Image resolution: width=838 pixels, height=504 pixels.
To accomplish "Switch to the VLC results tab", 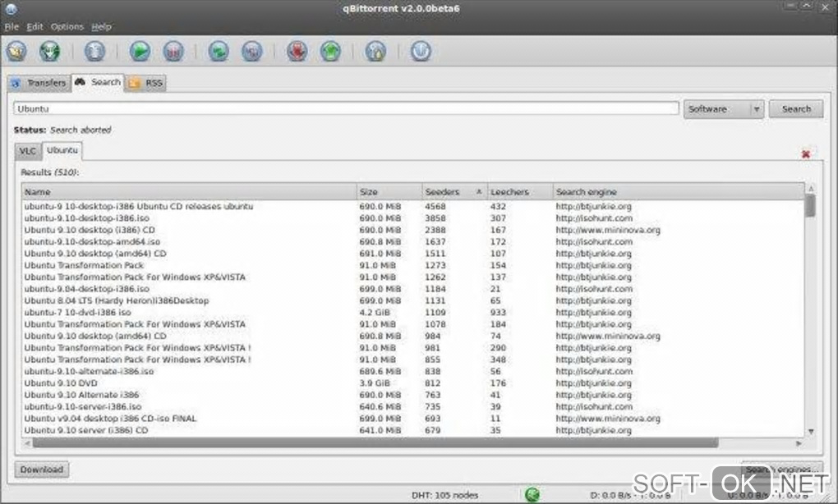I will click(x=27, y=151).
